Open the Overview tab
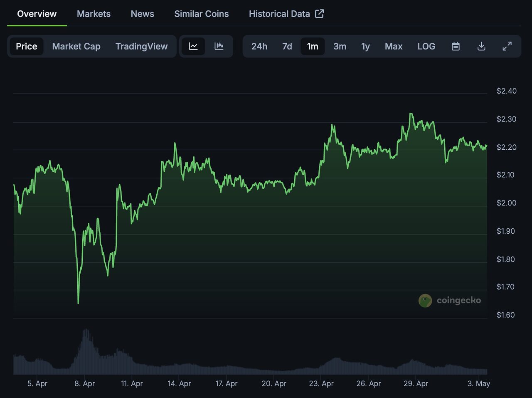532x398 pixels. tap(37, 14)
